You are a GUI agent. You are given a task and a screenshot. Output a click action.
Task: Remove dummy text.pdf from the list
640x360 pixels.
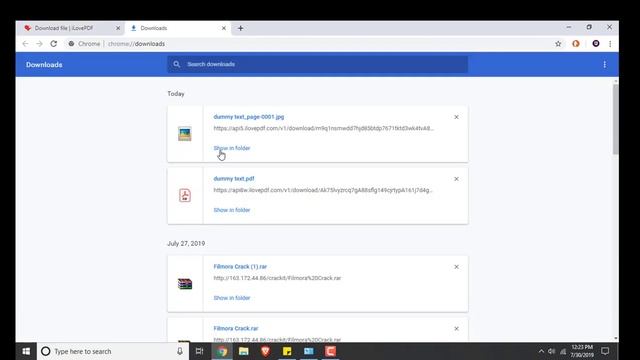pos(456,179)
